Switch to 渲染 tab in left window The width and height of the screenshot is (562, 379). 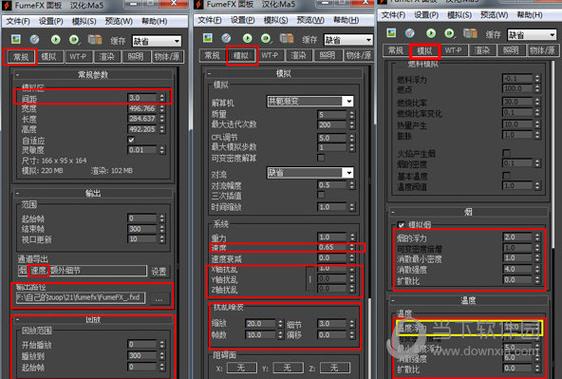tap(107, 57)
